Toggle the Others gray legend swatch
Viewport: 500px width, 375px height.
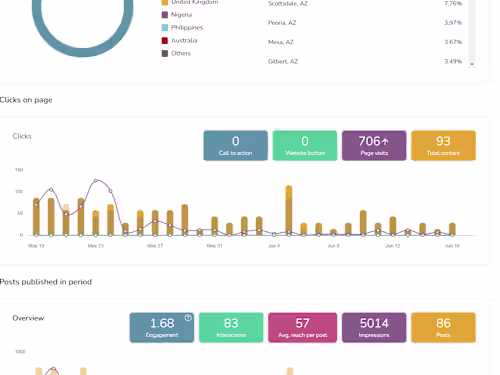[165, 53]
